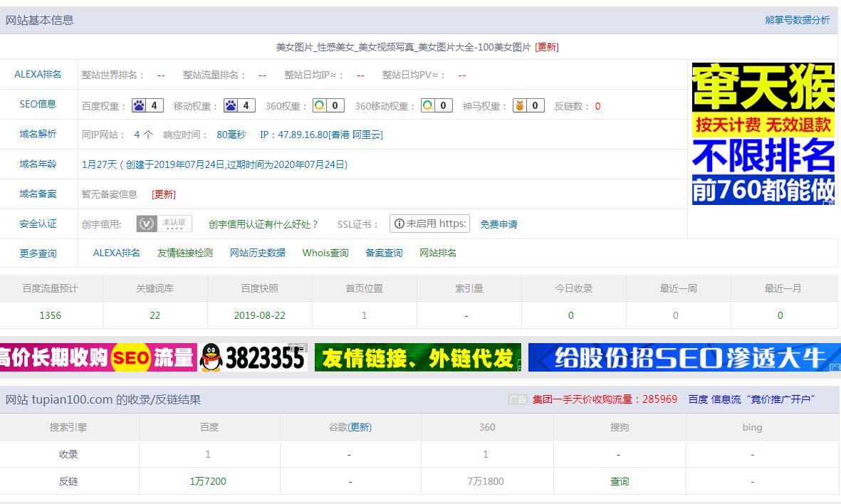Click the 百度快照 column header
The width and height of the screenshot is (841, 504).
[x=260, y=288]
